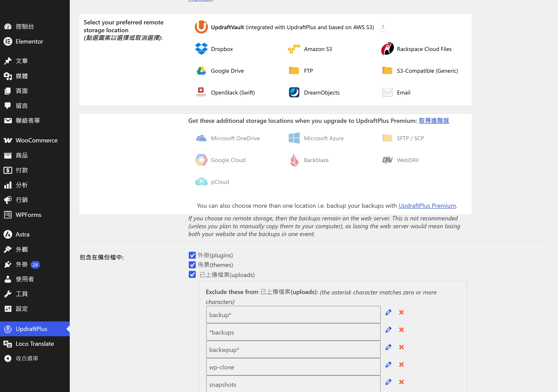Delete the snapshots exclusion rule
558x392 pixels.
point(401,382)
